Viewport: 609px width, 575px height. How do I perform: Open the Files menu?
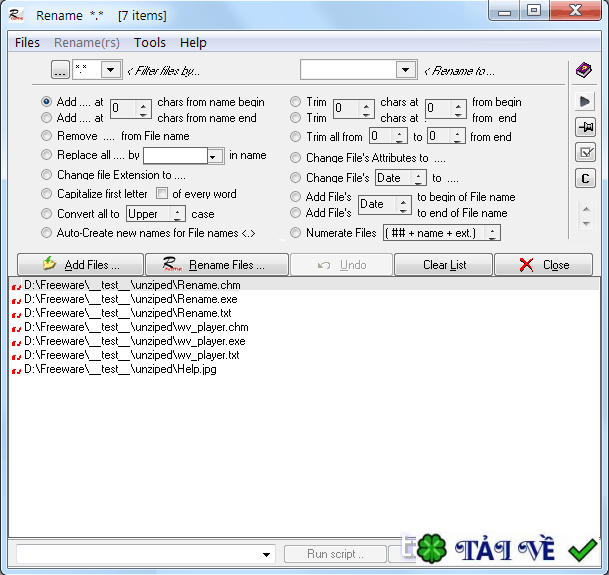point(27,42)
